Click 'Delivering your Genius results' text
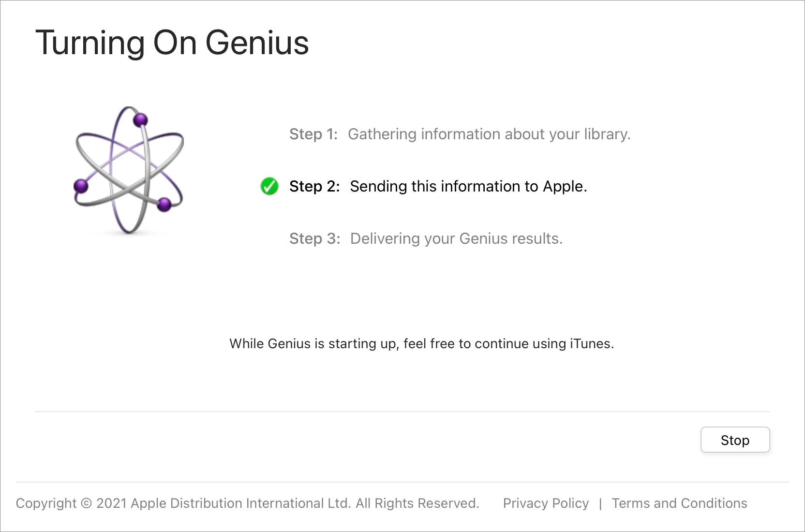This screenshot has width=805, height=532. (x=456, y=238)
